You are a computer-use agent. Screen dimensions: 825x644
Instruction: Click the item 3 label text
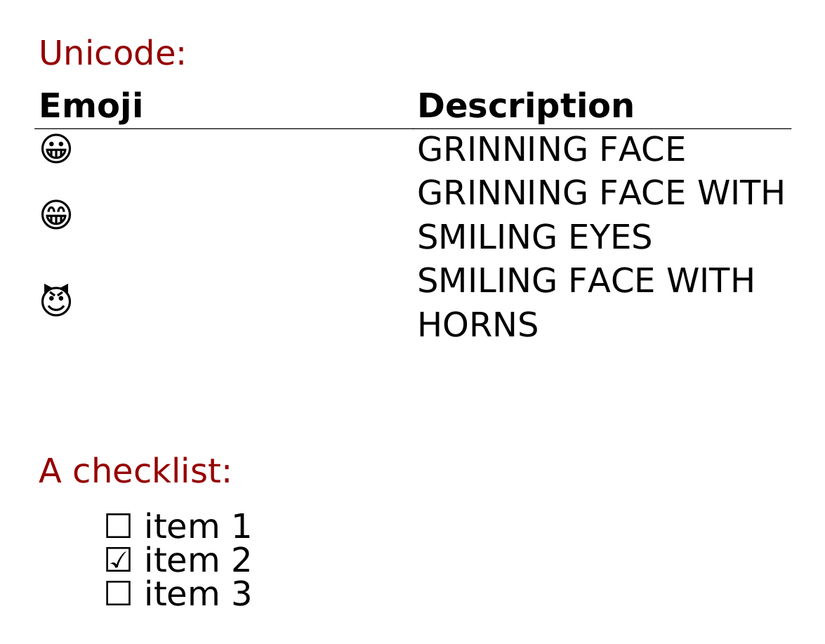click(197, 594)
